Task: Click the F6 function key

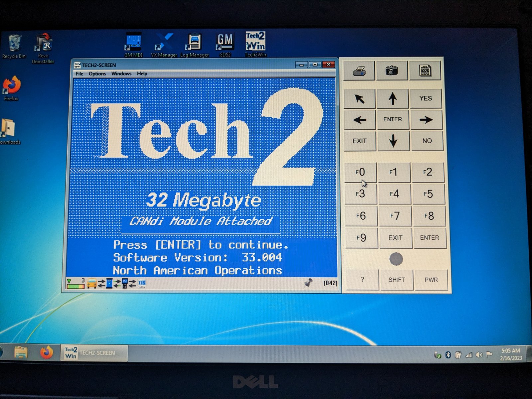Action: 361,216
